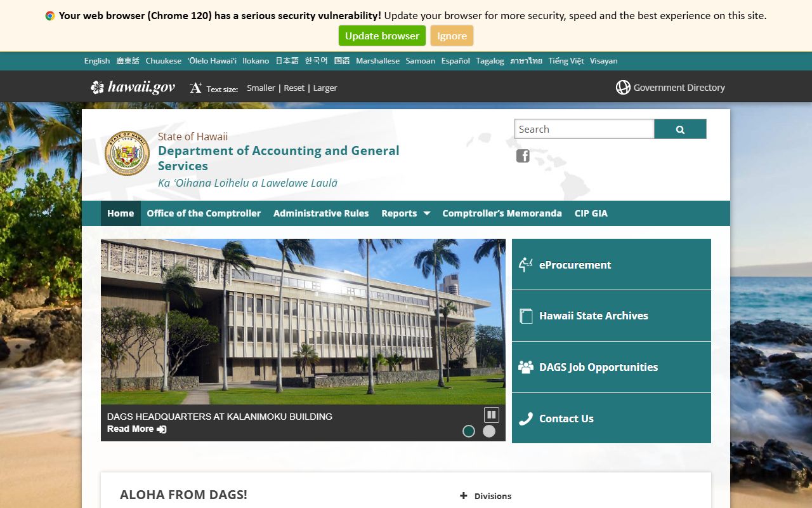Reset the text size
Viewport: 812px width, 508px height.
[x=294, y=88]
